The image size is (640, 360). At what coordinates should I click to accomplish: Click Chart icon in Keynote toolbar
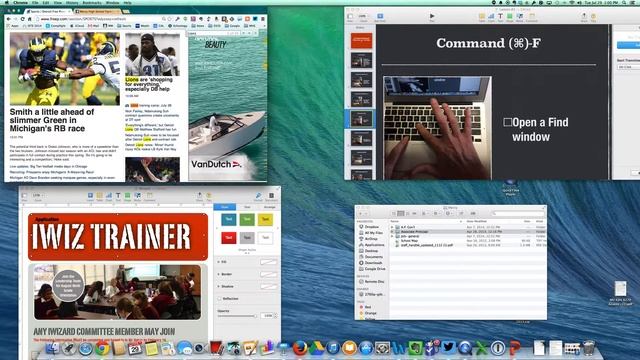(491, 16)
